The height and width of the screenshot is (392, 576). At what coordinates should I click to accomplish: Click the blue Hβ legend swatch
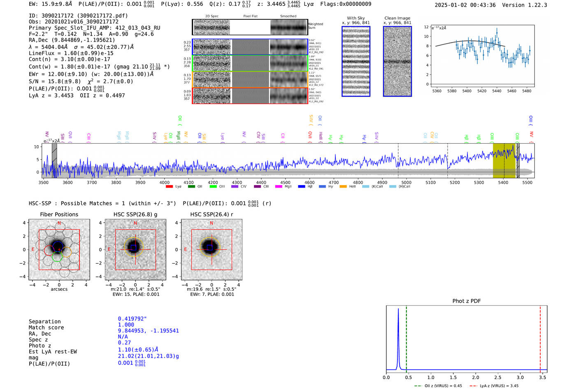pyautogui.click(x=302, y=187)
